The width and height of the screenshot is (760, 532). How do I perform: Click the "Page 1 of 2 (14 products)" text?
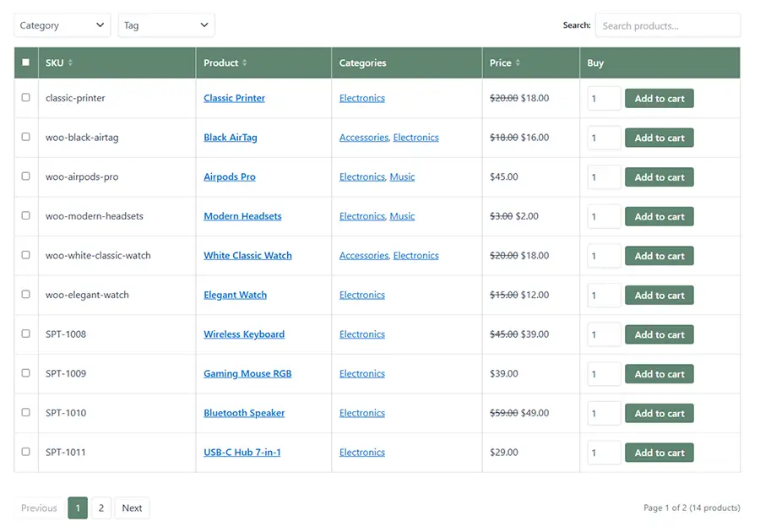click(x=692, y=508)
